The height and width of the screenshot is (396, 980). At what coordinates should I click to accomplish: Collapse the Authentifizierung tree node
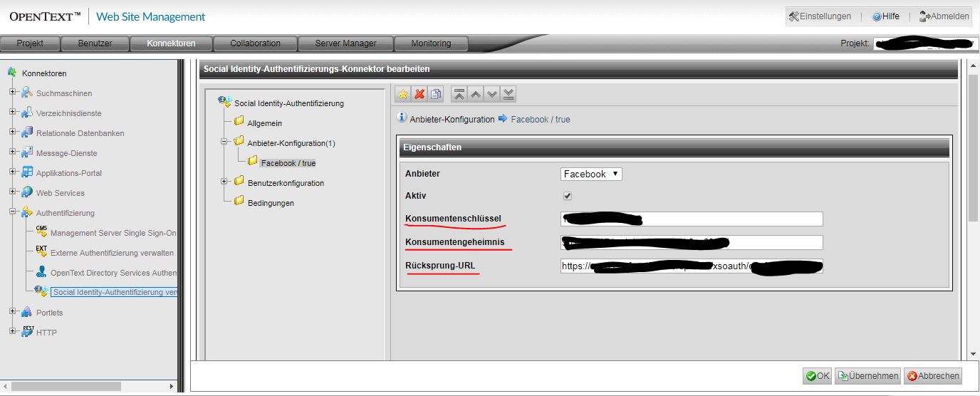pos(12,212)
